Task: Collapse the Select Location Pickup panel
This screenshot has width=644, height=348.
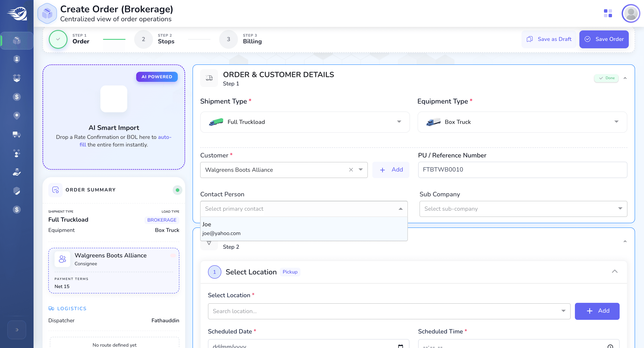Action: [614, 272]
